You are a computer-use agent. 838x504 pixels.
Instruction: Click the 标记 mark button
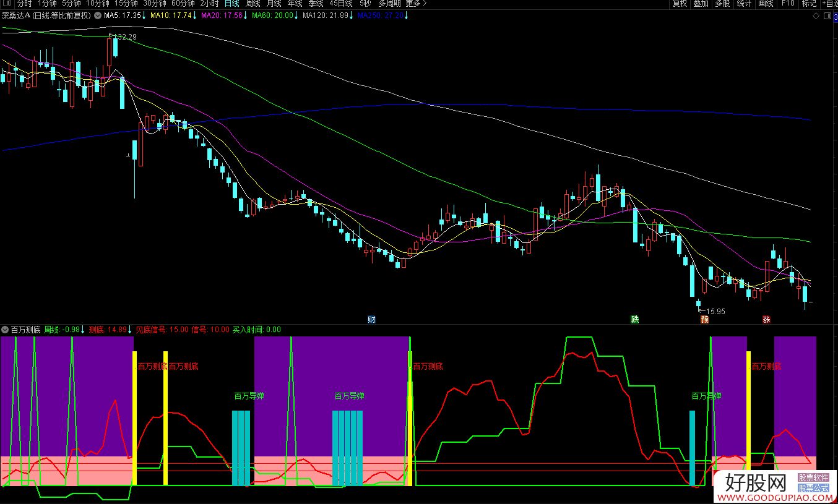(x=809, y=4)
